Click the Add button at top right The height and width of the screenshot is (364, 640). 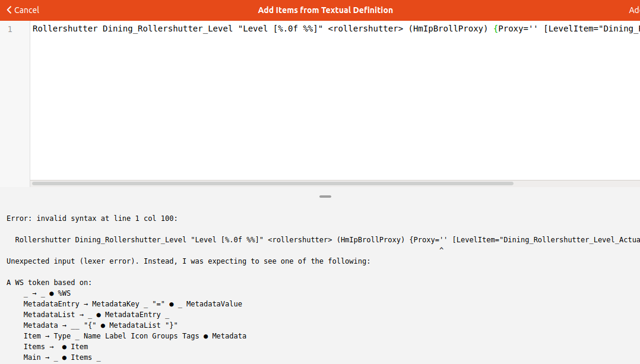[633, 10]
